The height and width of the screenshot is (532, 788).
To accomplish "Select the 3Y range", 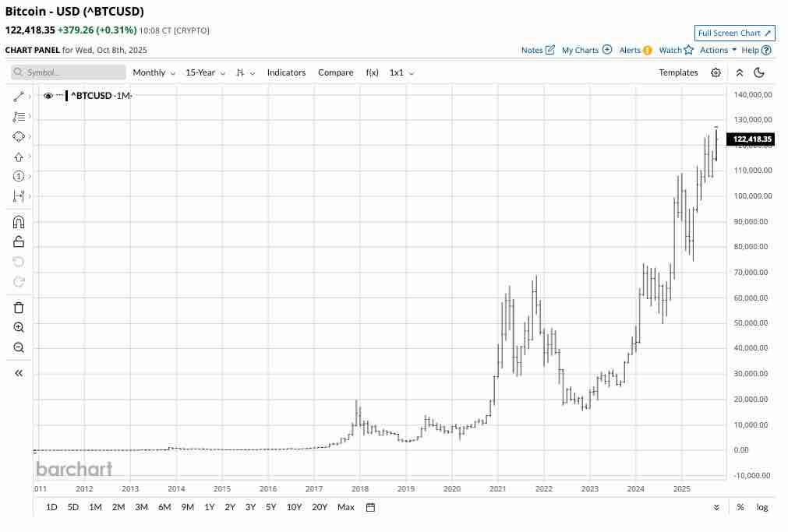I will (x=250, y=507).
